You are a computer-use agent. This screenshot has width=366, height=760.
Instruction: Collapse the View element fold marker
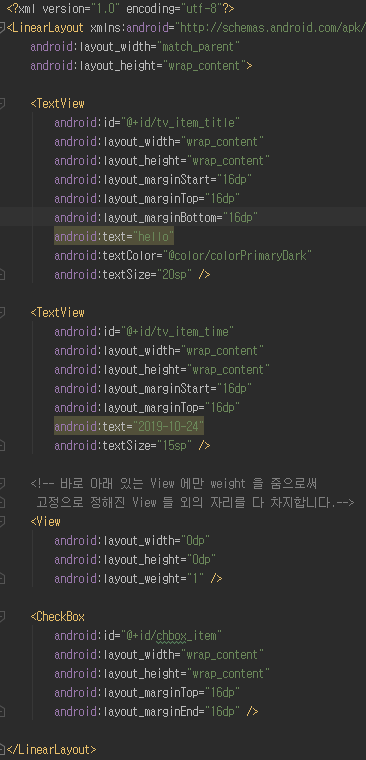tap(2, 522)
